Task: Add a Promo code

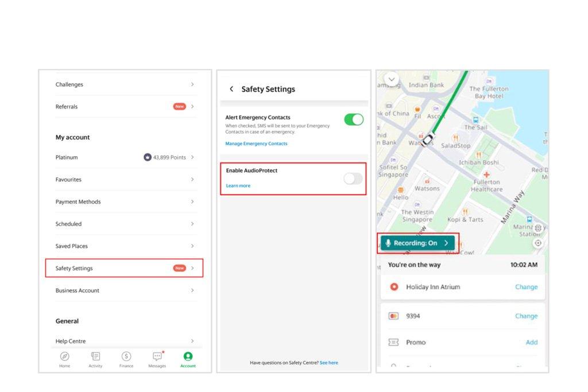Action: tap(532, 343)
